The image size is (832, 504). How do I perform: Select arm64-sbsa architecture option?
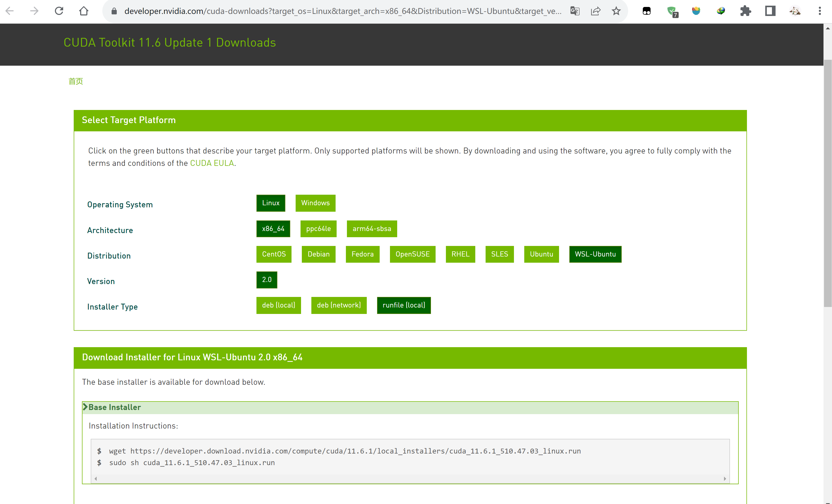tap(371, 228)
